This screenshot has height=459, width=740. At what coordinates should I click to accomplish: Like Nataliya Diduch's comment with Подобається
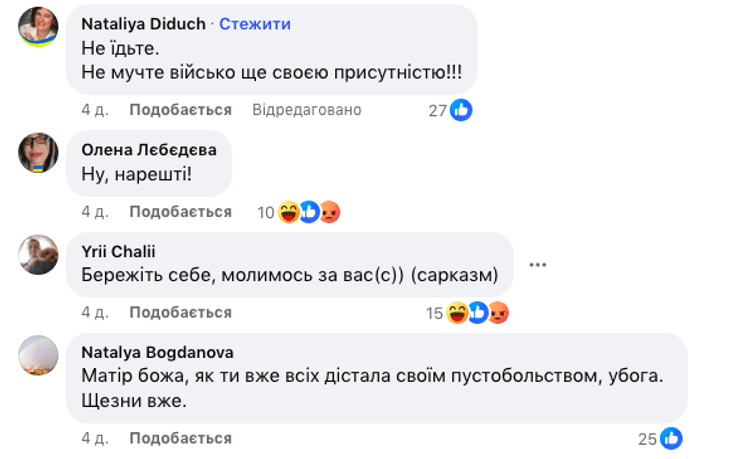point(180,110)
